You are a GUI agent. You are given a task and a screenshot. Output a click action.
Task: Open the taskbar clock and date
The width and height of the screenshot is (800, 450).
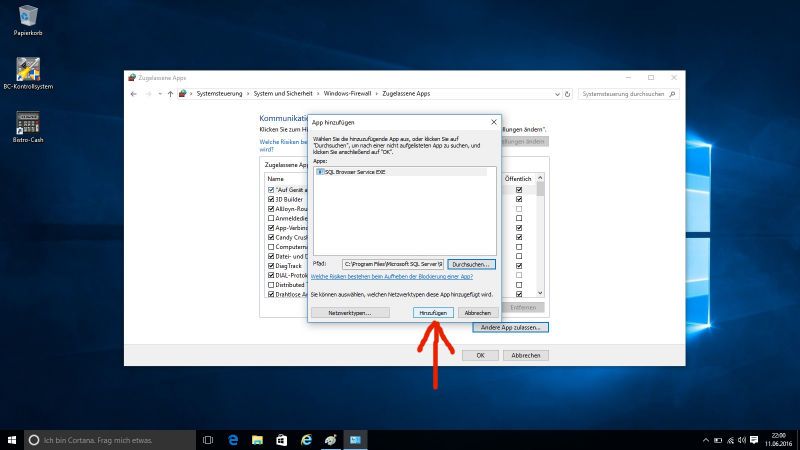pos(778,440)
